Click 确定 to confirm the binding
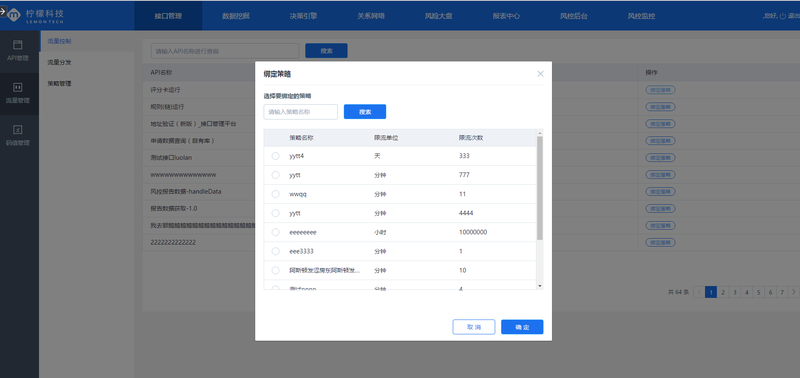 point(522,327)
